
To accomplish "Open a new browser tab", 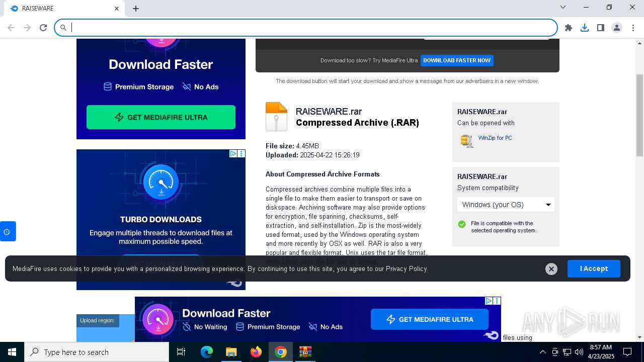I will click(x=136, y=9).
